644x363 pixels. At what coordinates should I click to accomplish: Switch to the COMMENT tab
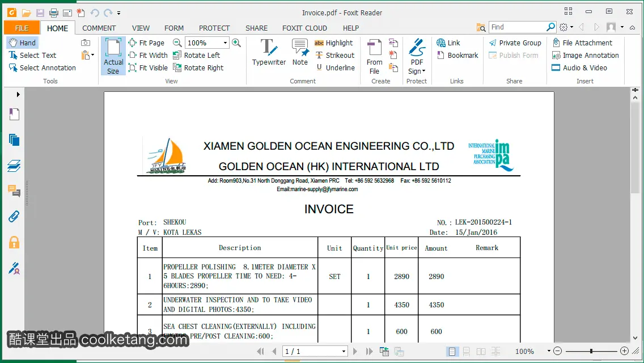[99, 28]
